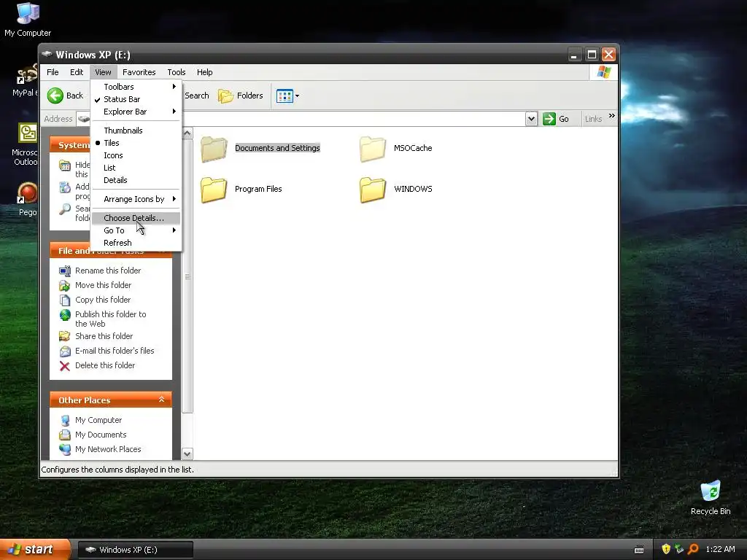Click the Rename this folder icon
Screen dimensions: 747x560
click(x=65, y=271)
